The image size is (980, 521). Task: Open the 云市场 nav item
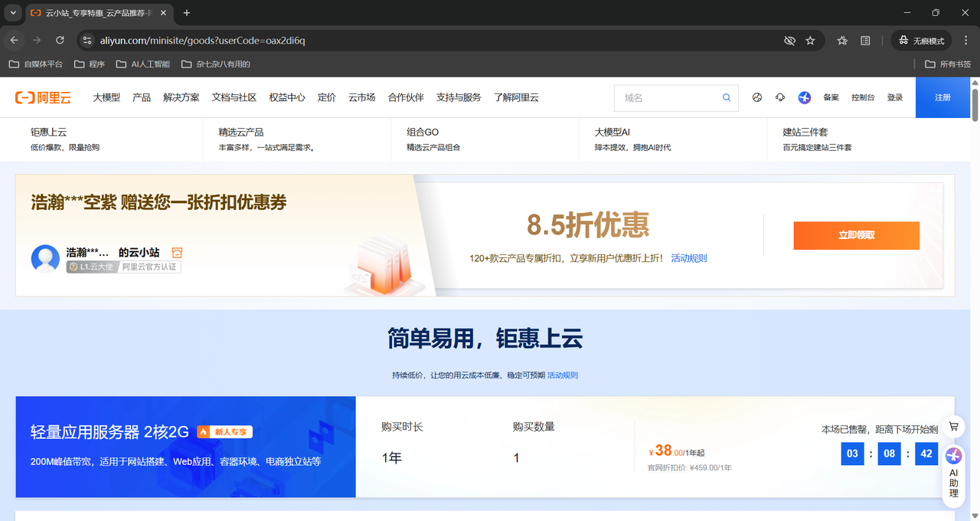[x=362, y=97]
